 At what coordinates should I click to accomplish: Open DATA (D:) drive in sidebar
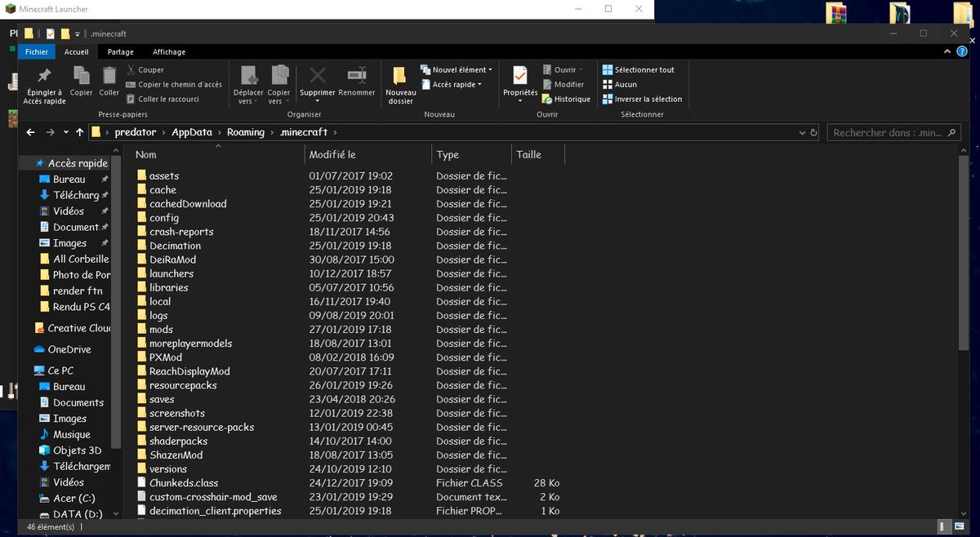(72, 514)
